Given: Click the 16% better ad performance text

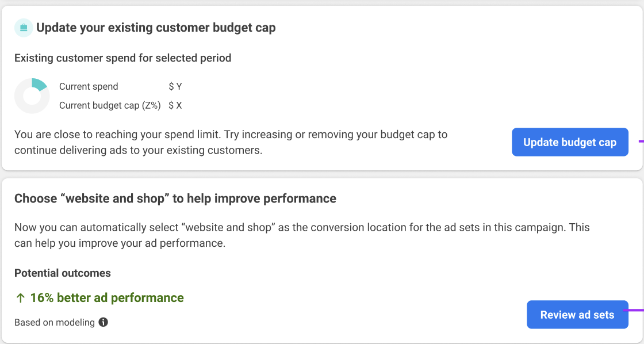Looking at the screenshot, I should (x=107, y=297).
